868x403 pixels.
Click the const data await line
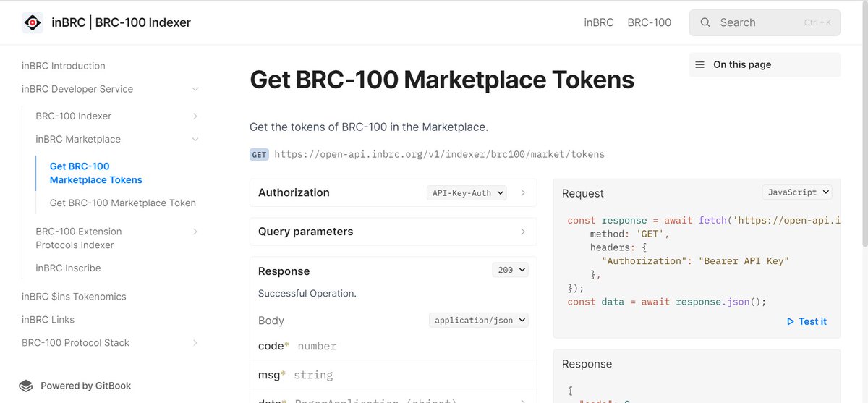pyautogui.click(x=666, y=302)
